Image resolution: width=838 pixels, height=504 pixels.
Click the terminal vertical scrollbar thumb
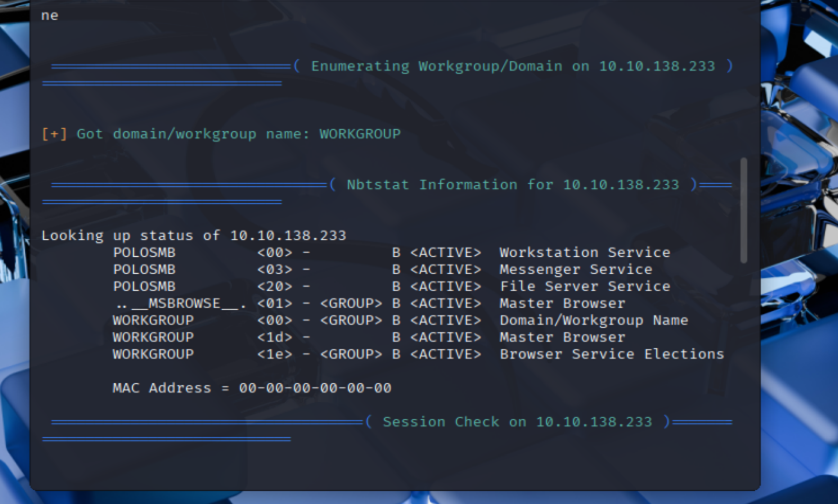tap(743, 210)
